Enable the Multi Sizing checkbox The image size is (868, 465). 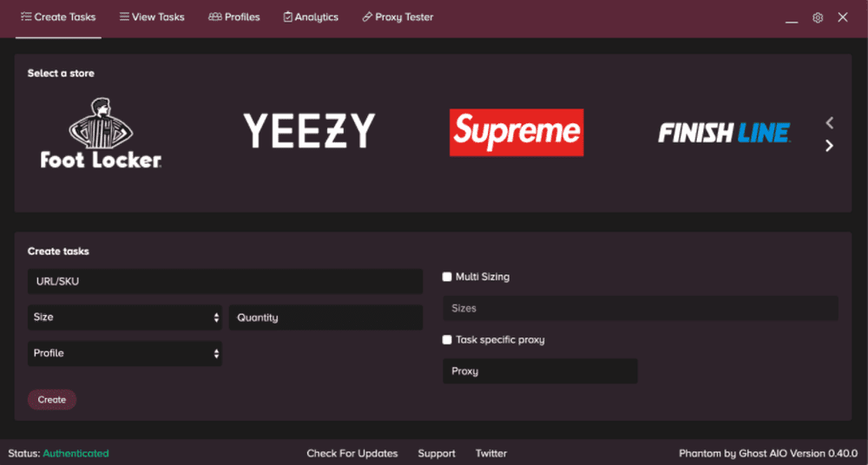click(447, 277)
